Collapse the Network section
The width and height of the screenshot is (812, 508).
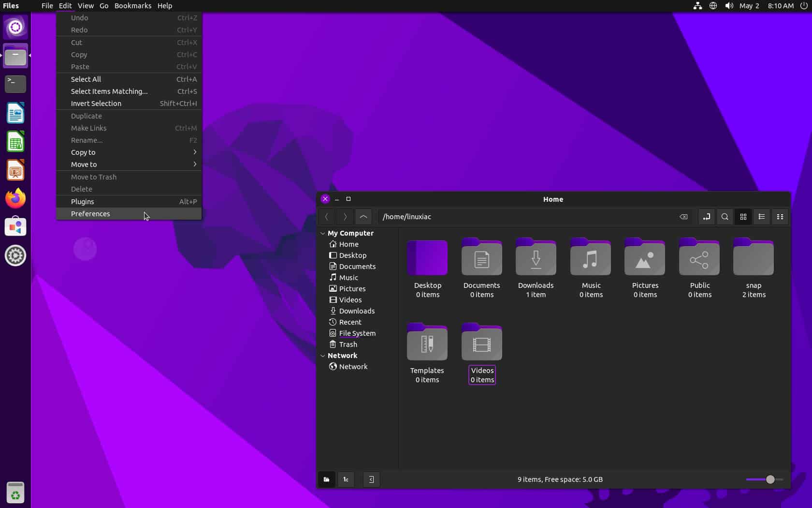tap(323, 356)
